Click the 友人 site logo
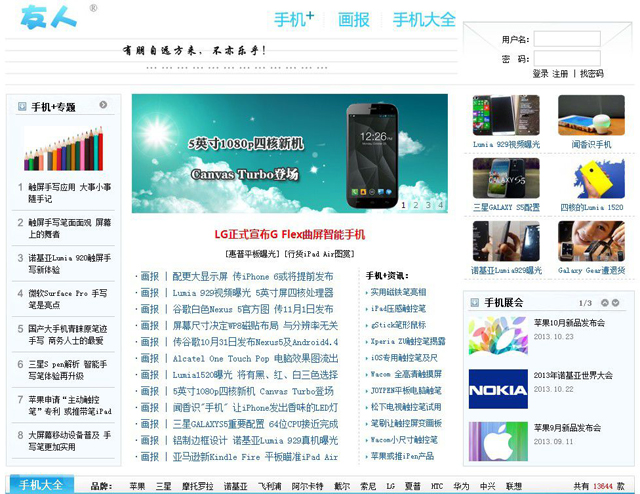The image size is (640, 494). (x=48, y=17)
